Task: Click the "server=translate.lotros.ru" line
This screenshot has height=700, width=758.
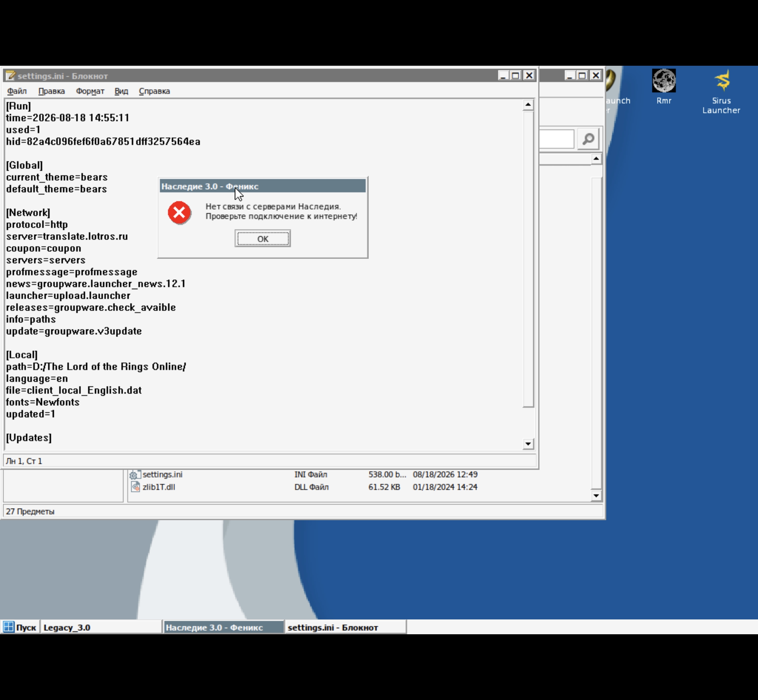Action: [67, 236]
